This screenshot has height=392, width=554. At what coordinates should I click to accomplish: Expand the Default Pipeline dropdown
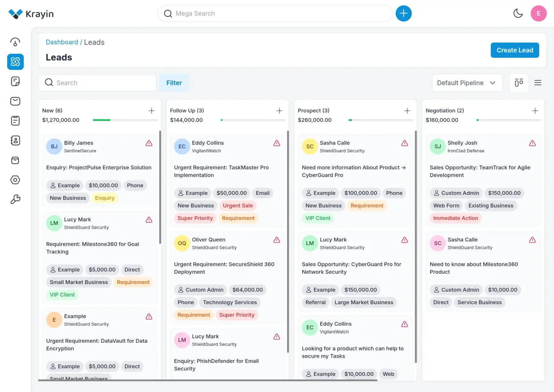point(467,83)
